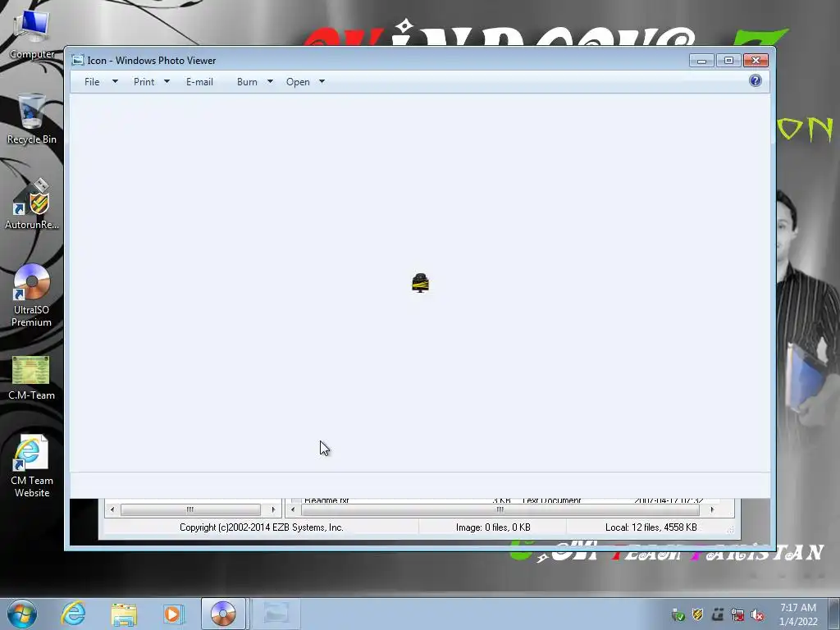Switch to UltraISO taskbar button

pyautogui.click(x=223, y=614)
